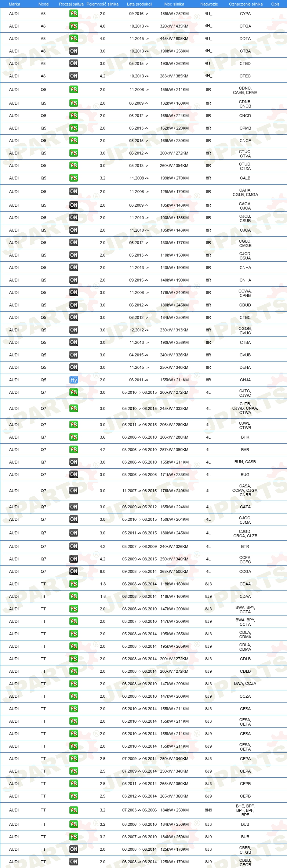The width and height of the screenshot is (287, 868).
Task: Select the 07.2003 -> 06.2006 date cell
Action: [x=139, y=810]
